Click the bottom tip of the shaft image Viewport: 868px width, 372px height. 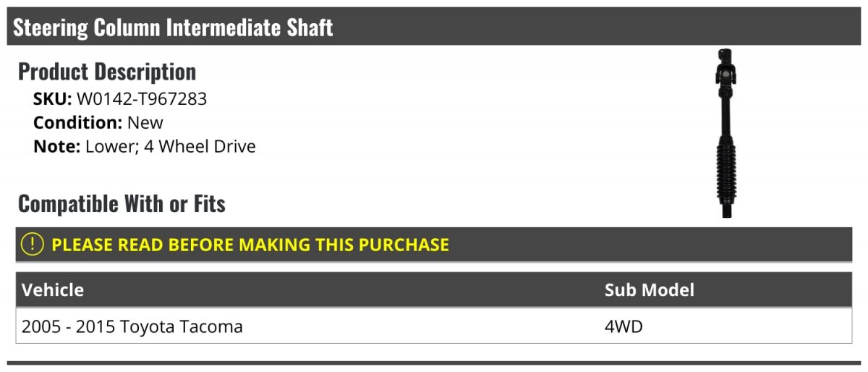tap(726, 211)
